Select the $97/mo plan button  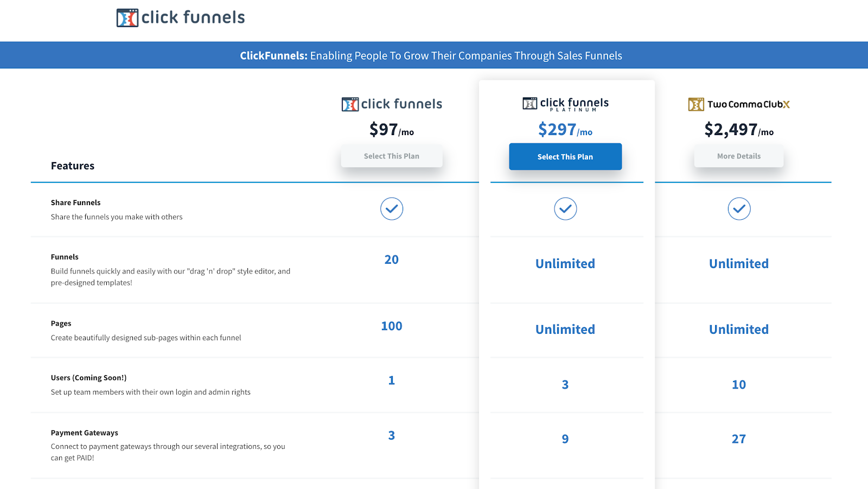click(x=392, y=156)
